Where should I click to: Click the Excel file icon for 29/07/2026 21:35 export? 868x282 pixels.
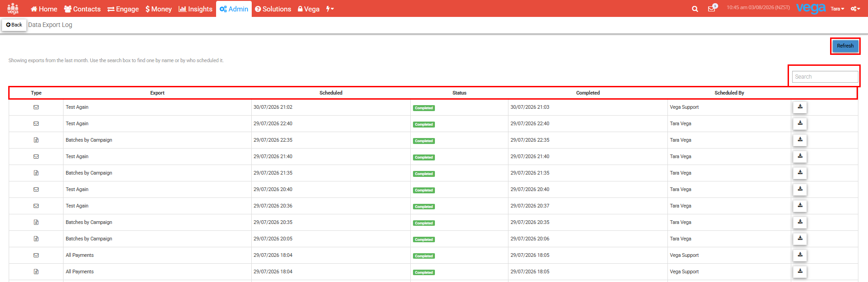36,173
